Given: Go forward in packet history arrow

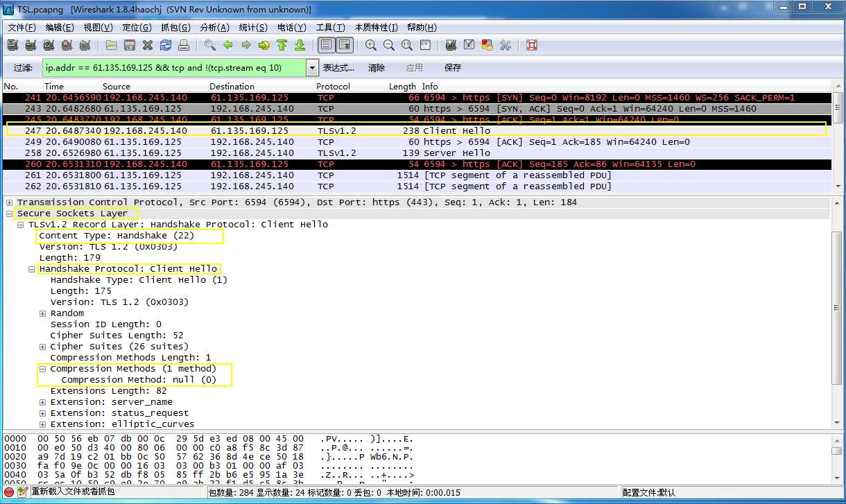Looking at the screenshot, I should pos(246,45).
